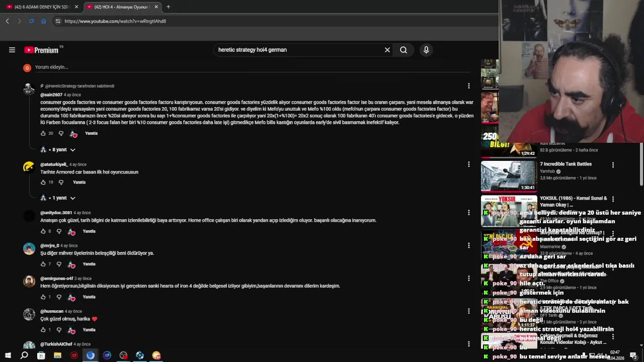Click @emirgunes-o4f profile avatar
The width and height of the screenshot is (644, 362).
(x=29, y=281)
